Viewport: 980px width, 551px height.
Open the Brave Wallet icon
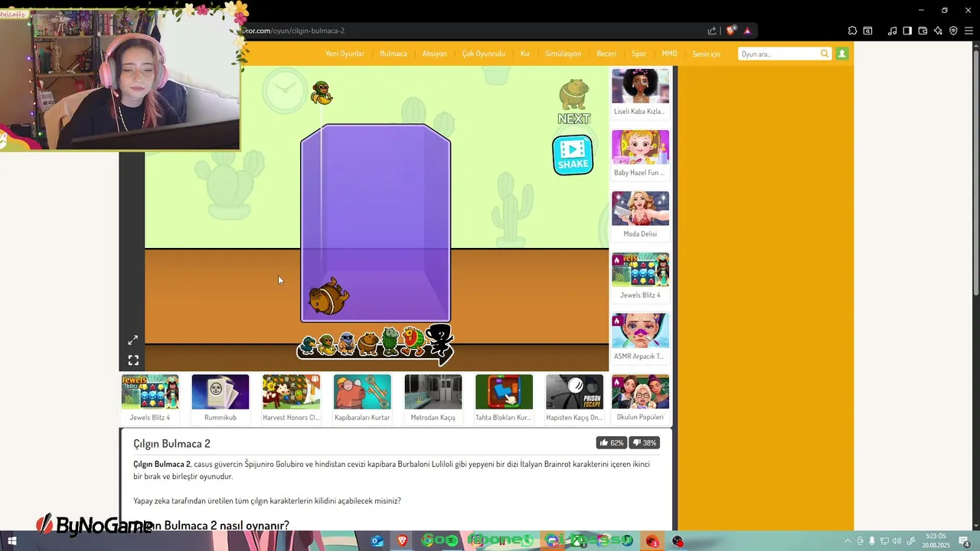click(x=923, y=31)
